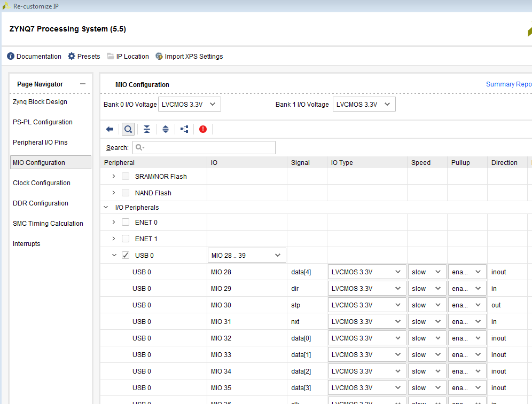Go to SMC Timing Calculation page
Viewport: 532px width, 404px height.
pos(48,224)
